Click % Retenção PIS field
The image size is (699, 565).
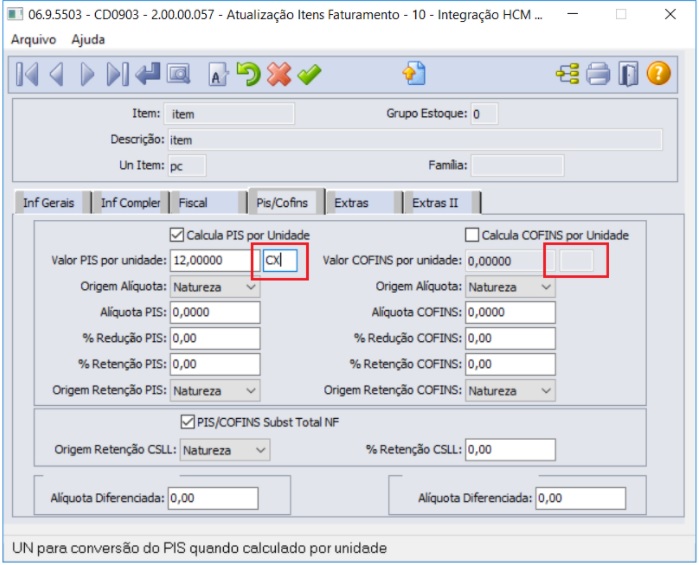[x=215, y=364]
